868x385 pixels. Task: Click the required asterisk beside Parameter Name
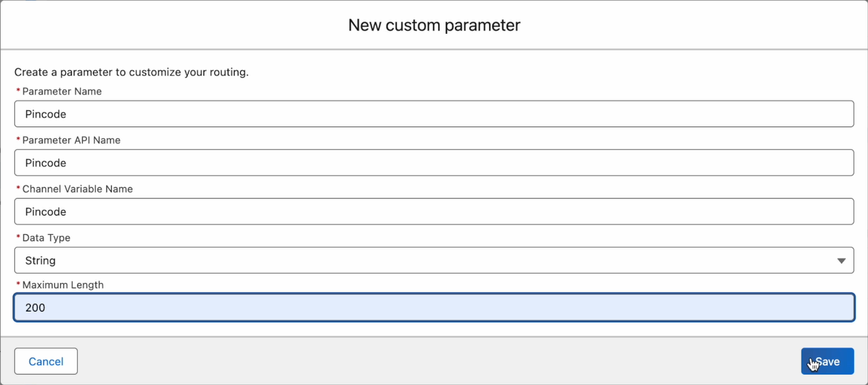18,92
